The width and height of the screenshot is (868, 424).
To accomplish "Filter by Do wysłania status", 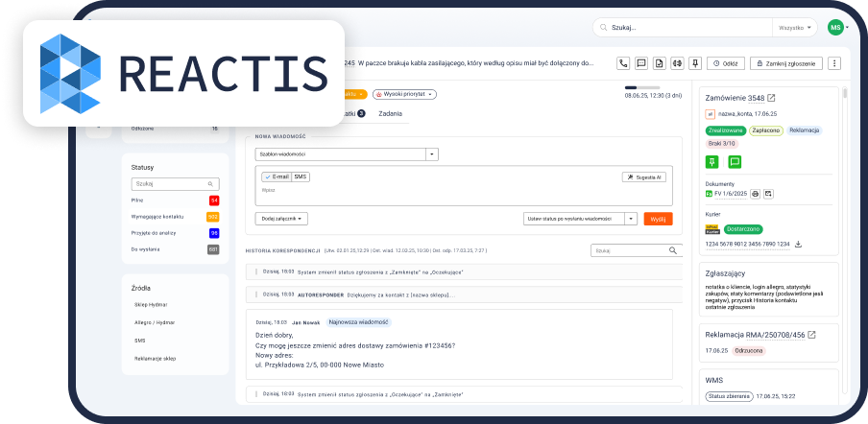I will click(144, 249).
